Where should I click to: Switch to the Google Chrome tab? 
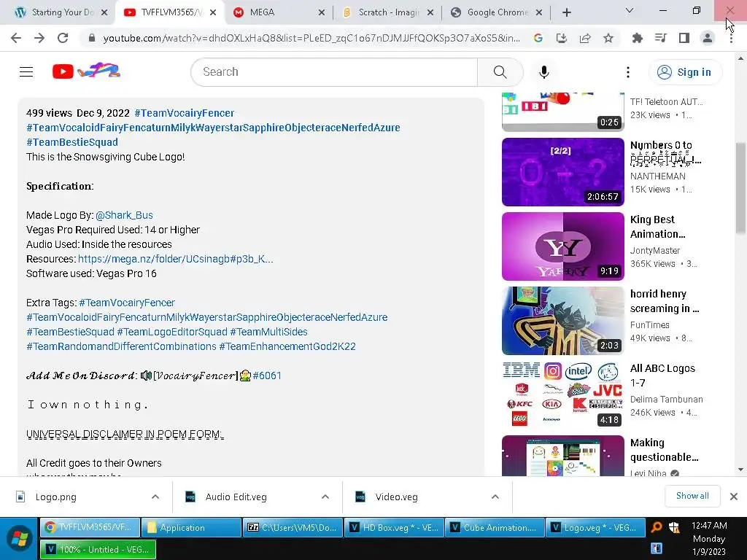(x=495, y=12)
